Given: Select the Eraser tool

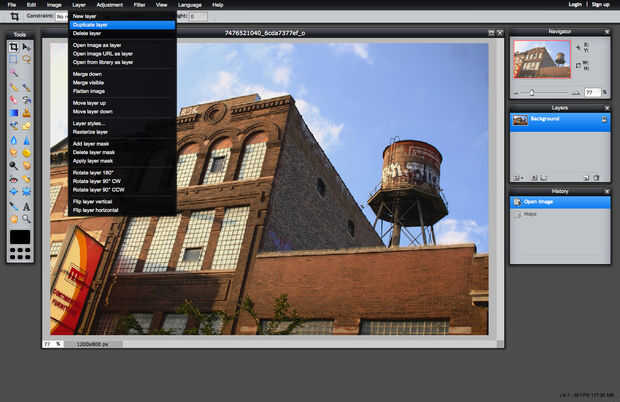Looking at the screenshot, I should (13, 100).
